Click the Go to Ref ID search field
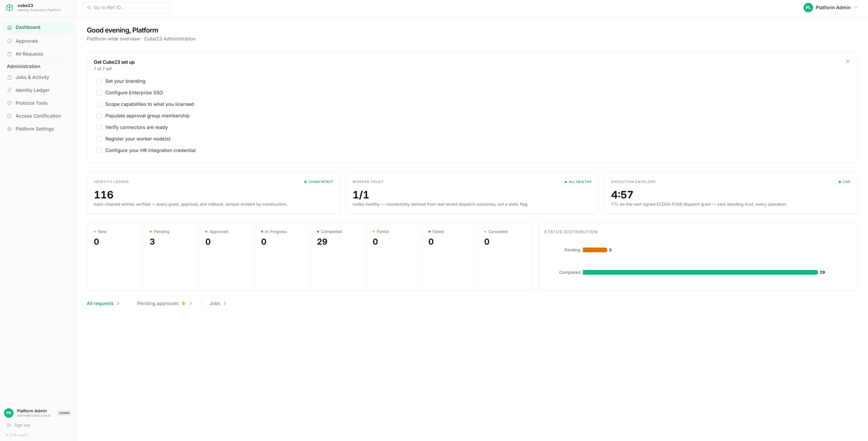The height and width of the screenshot is (441, 868). pos(126,8)
